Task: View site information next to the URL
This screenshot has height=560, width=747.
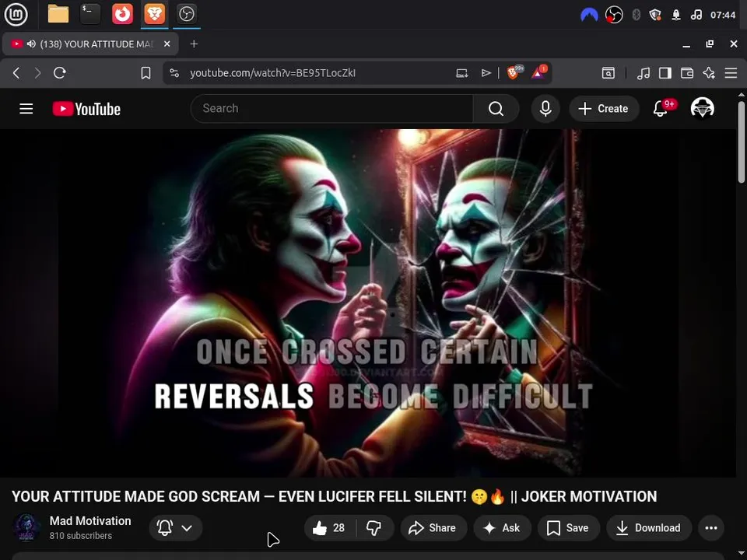Action: (174, 73)
